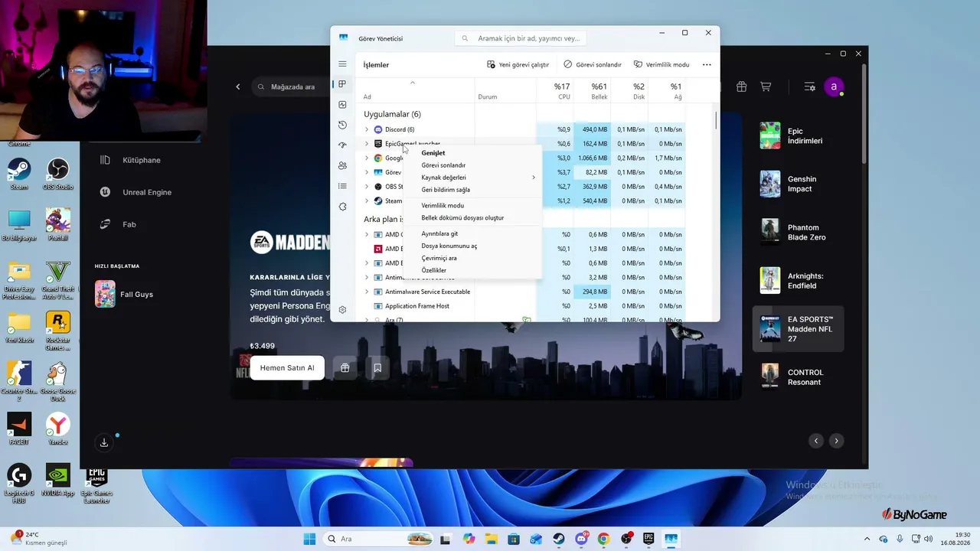Open the Goose Goose Duck desktop shortcut
The width and height of the screenshot is (980, 551).
click(x=57, y=381)
